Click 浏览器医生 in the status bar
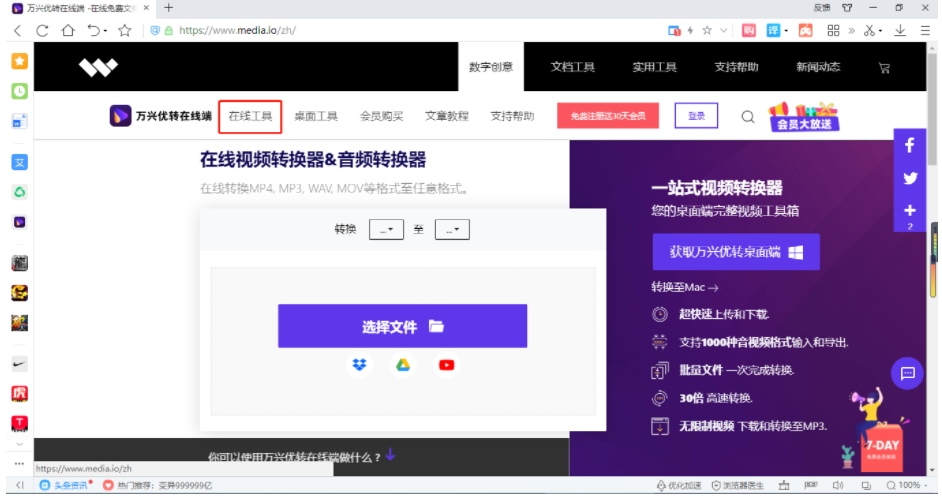Screen dimensions: 942x496 pyautogui.click(x=737, y=485)
